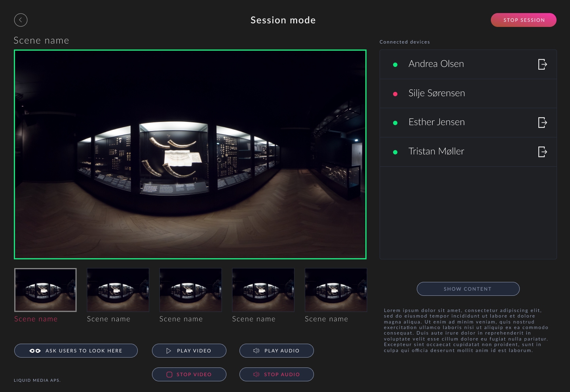Choose the fifth scene thumbnail

click(336, 290)
